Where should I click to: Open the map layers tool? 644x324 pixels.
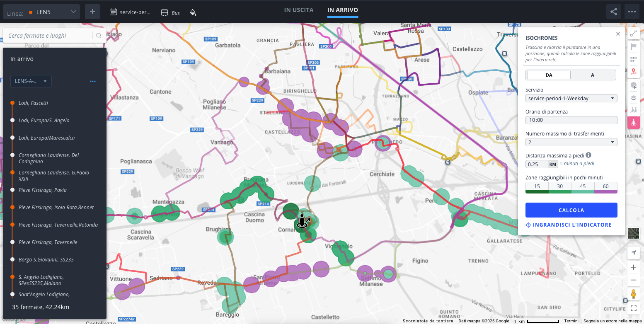click(x=633, y=98)
